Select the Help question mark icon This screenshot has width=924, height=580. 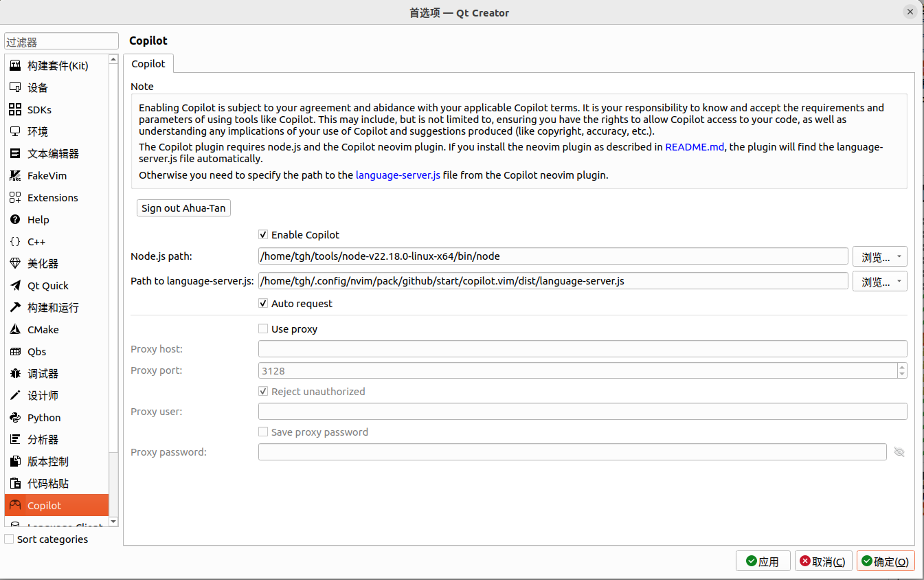pyautogui.click(x=15, y=220)
